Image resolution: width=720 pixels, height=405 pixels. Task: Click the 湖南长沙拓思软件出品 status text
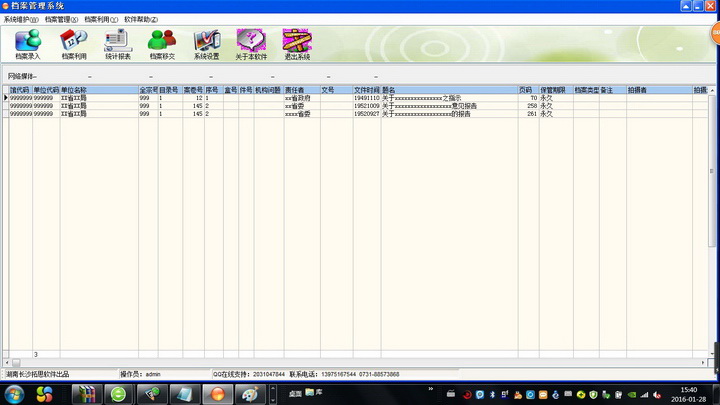click(x=37, y=374)
